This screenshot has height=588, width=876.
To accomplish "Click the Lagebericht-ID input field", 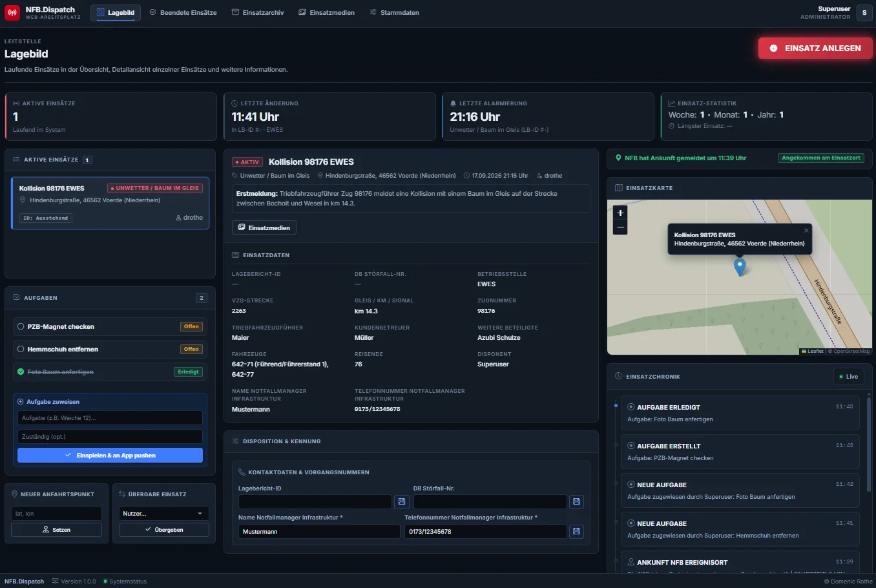I will point(315,501).
